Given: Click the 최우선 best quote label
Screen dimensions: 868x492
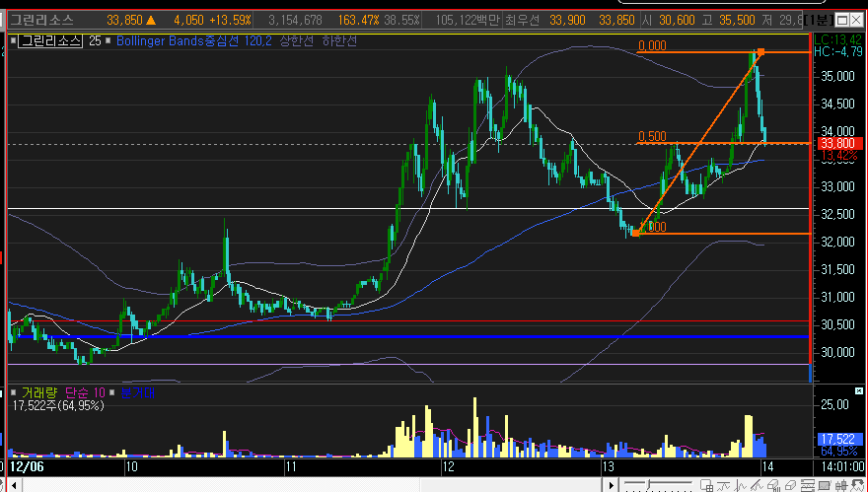Looking at the screenshot, I should click(x=522, y=21).
